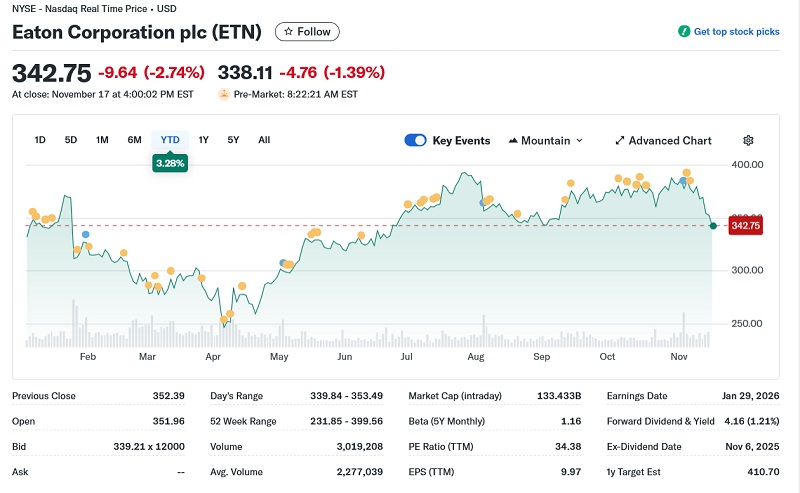Viewport: 800px width, 493px height.
Task: Click the Apr x-axis month label
Action: coord(213,356)
